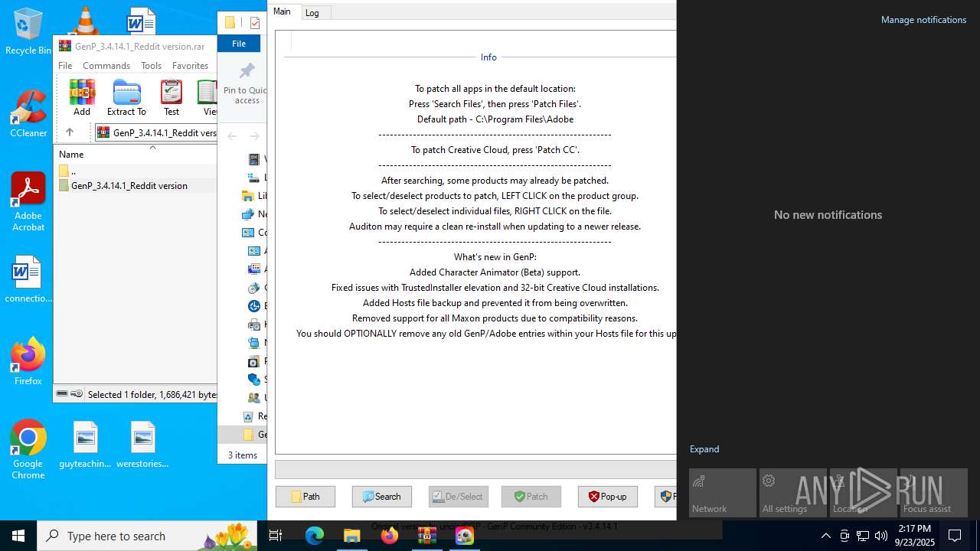Click the '3 items' status text in Explorer
The image size is (980, 551).
point(243,455)
